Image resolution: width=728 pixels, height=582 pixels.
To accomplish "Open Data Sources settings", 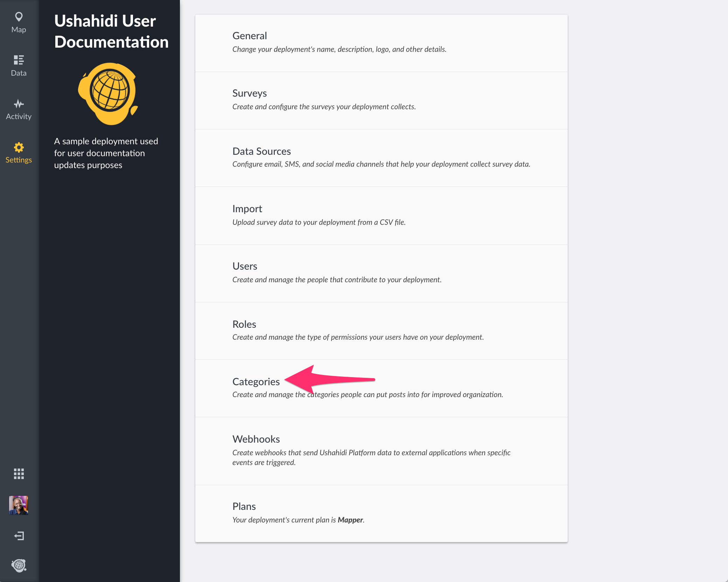I will [381, 158].
